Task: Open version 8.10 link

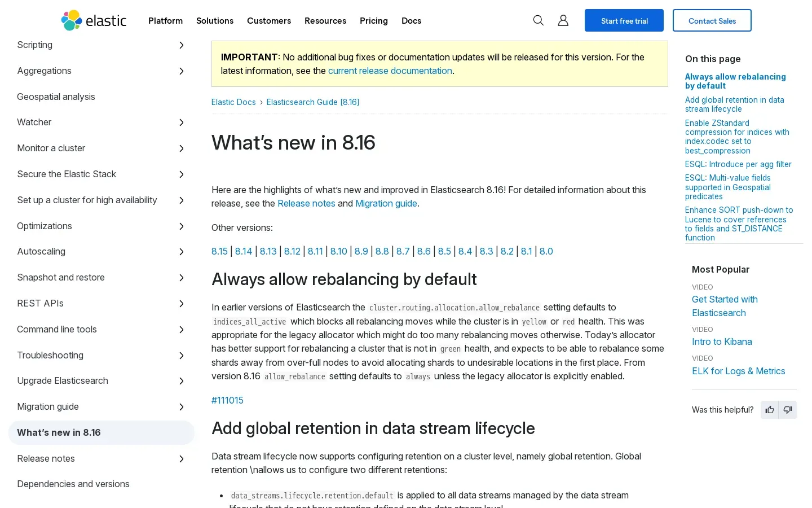Action: coord(339,252)
